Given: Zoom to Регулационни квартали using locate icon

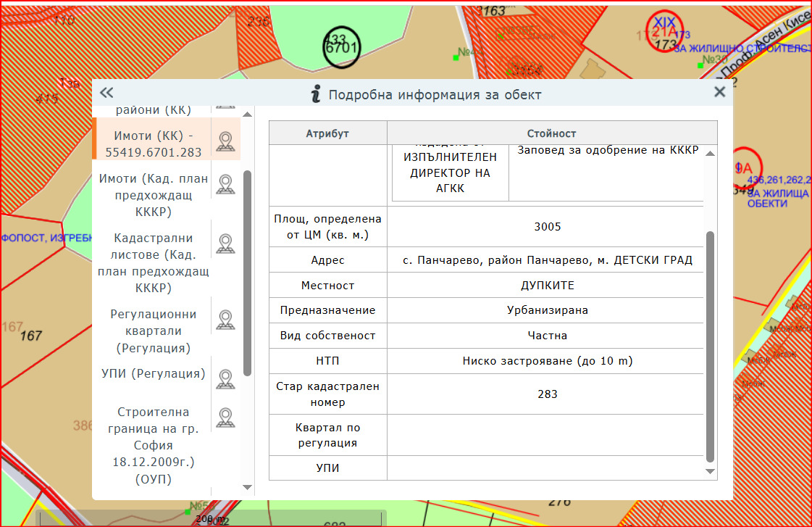Looking at the screenshot, I should tap(226, 320).
